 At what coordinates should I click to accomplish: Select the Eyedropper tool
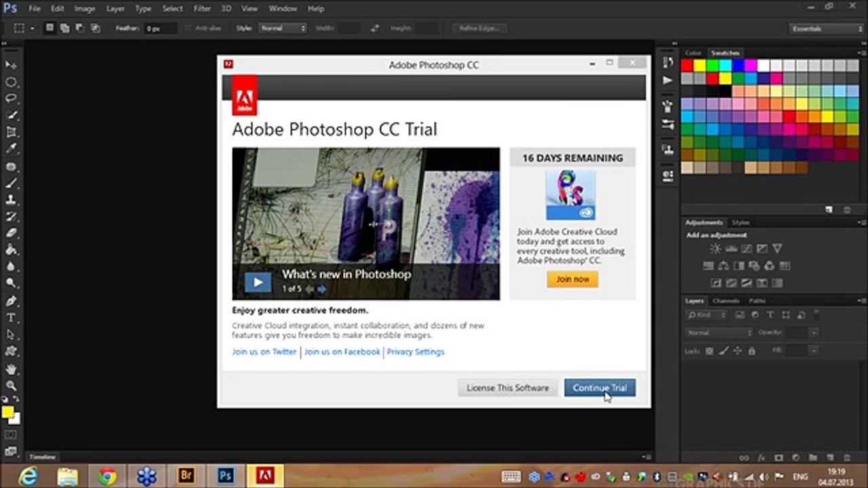click(x=12, y=149)
